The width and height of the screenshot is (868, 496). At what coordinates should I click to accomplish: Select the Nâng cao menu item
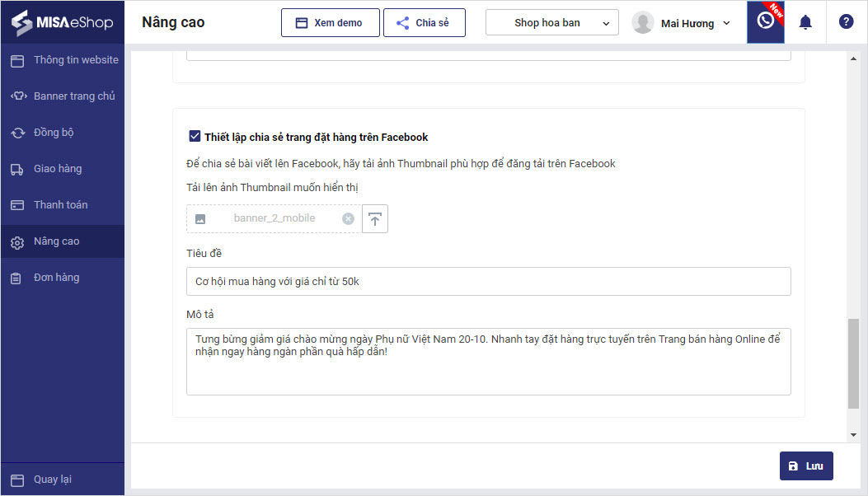(63, 241)
